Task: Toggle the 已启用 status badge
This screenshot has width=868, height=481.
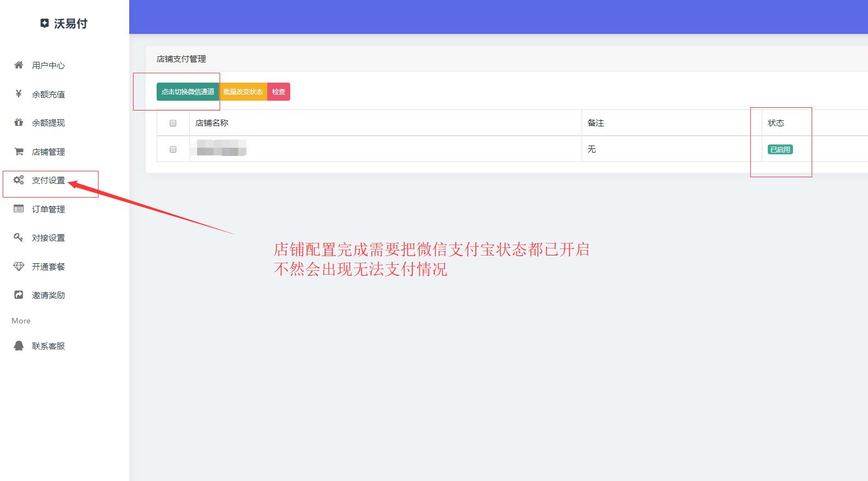Action: click(780, 149)
